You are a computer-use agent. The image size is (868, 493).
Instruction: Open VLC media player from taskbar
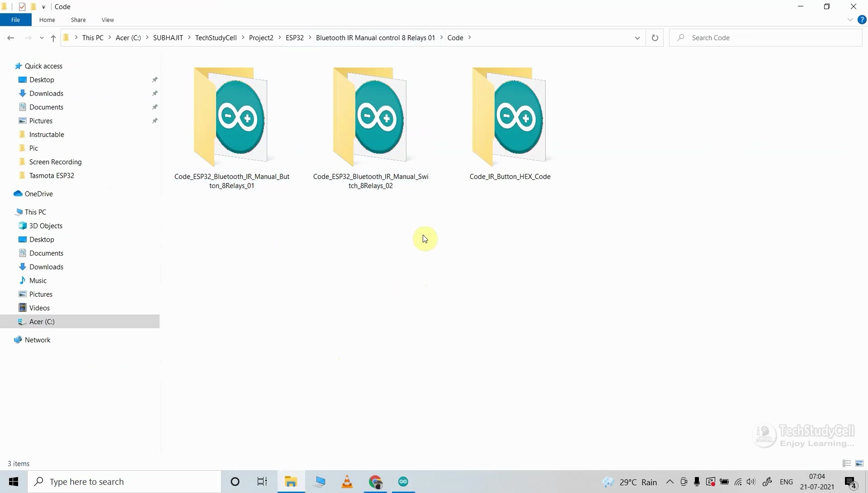(347, 482)
